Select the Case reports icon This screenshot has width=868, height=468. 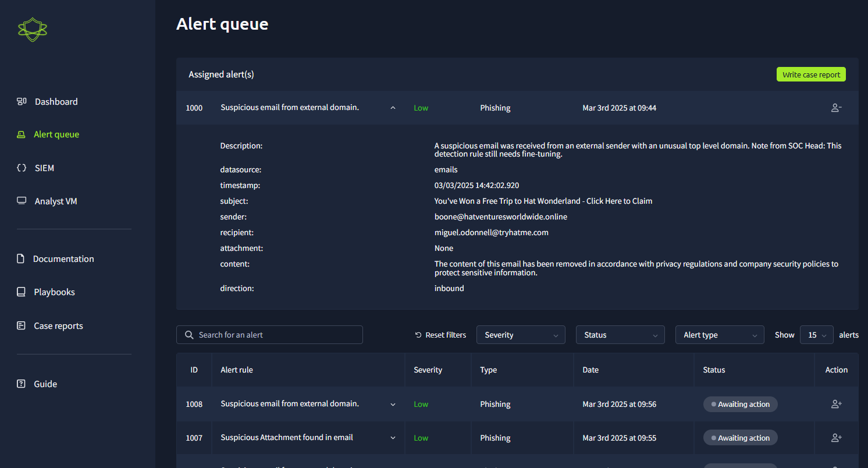(22, 325)
